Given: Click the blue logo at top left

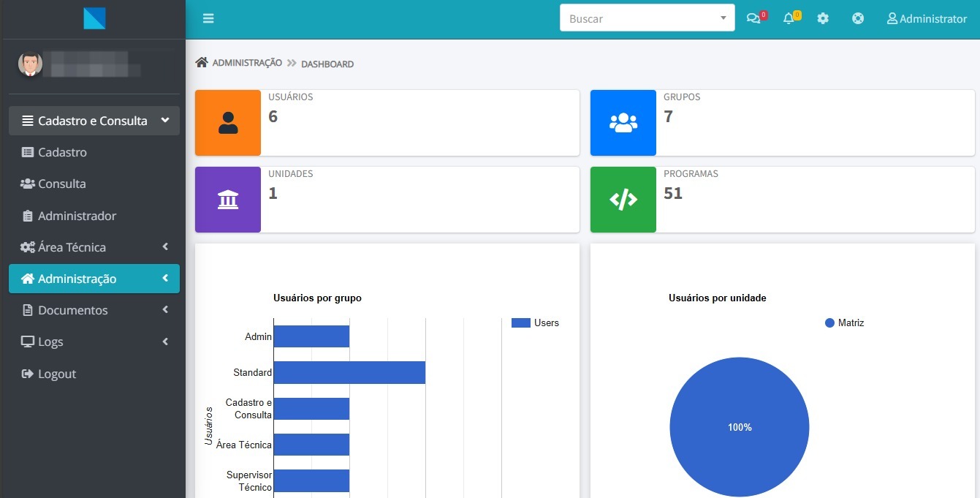Looking at the screenshot, I should [x=94, y=18].
